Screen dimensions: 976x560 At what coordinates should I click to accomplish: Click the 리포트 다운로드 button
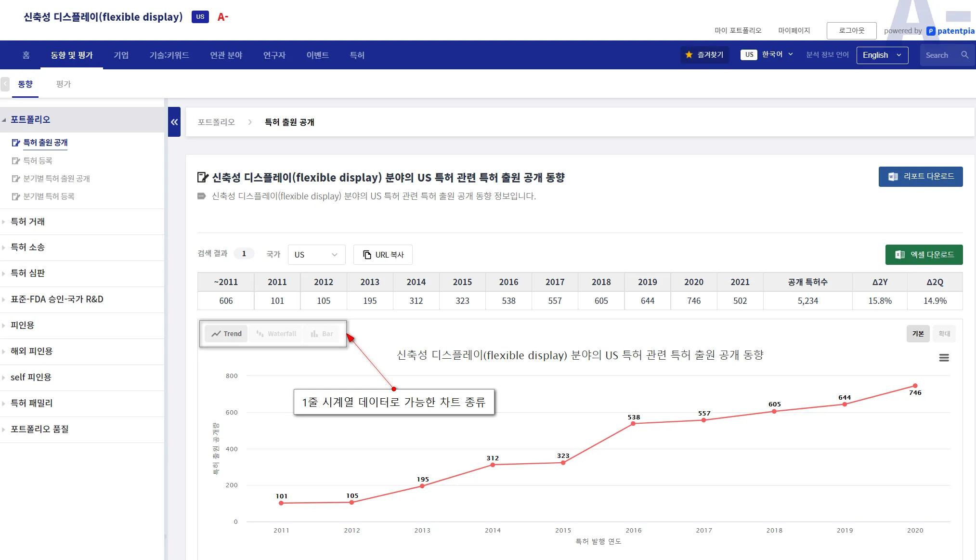[x=920, y=177]
